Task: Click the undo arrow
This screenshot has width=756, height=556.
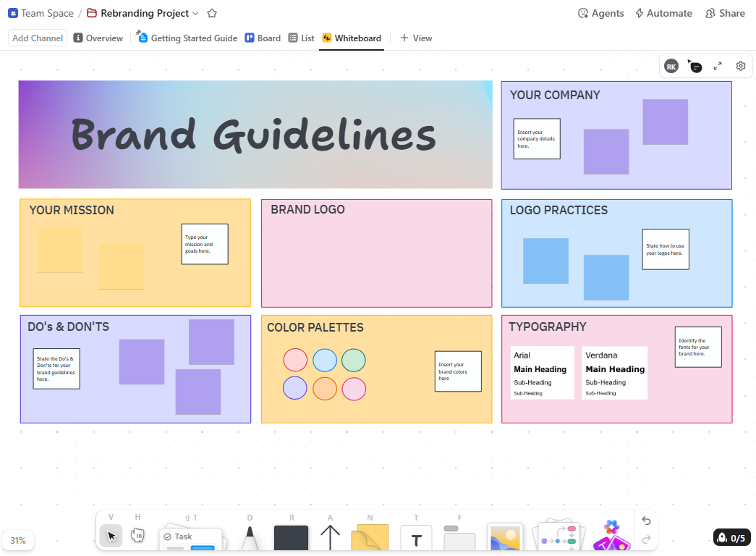Action: [x=646, y=521]
